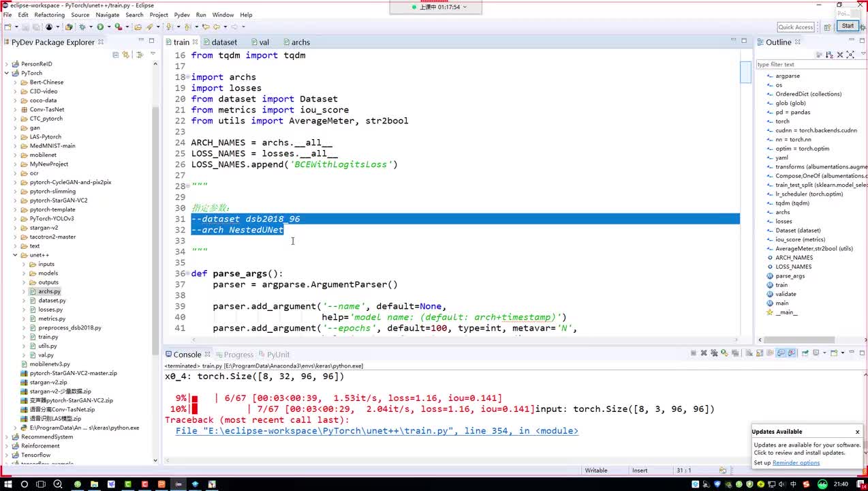Click the New file wizard toolbar icon
This screenshot has height=491, width=868.
7,27
